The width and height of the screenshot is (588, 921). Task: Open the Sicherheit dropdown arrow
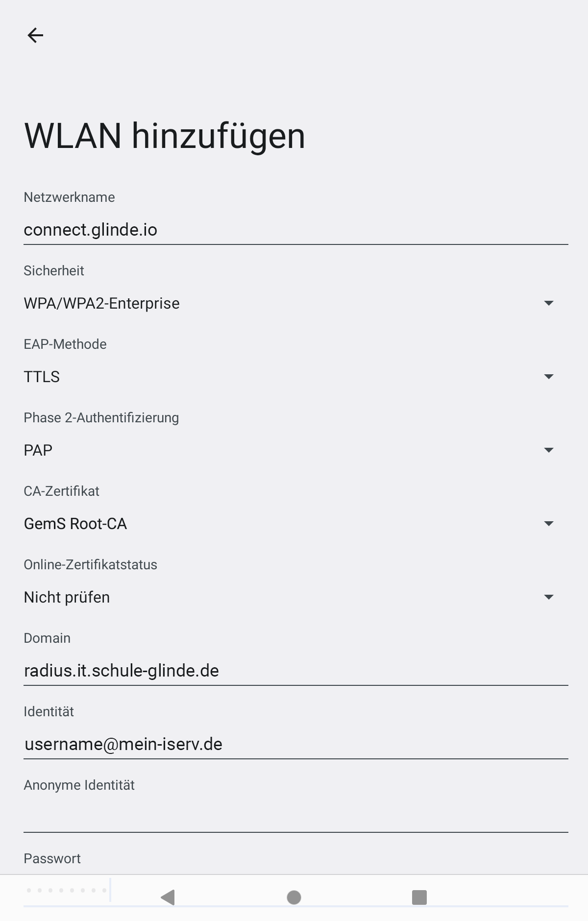(x=549, y=303)
